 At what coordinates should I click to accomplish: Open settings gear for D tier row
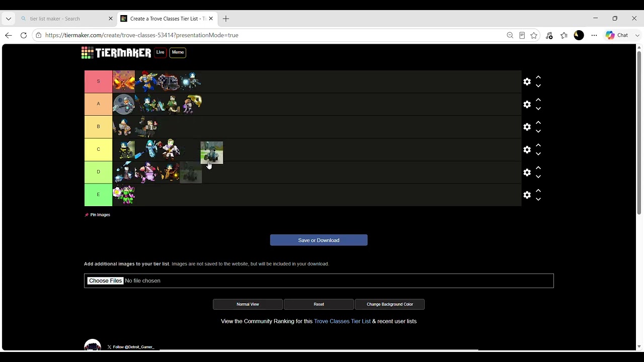pos(527,172)
